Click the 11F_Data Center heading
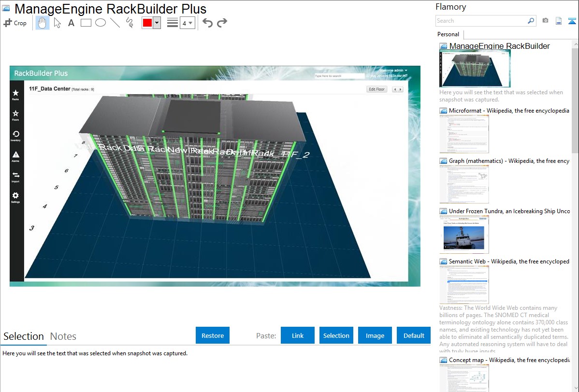This screenshot has width=579, height=392. tap(49, 88)
